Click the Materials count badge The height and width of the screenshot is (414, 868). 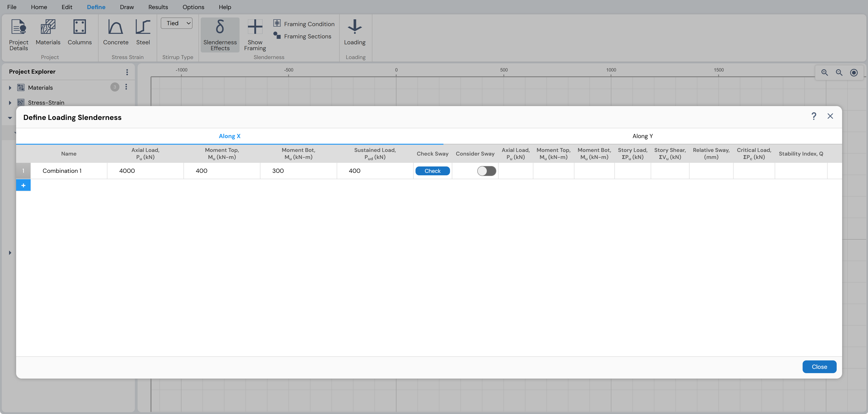pyautogui.click(x=115, y=87)
